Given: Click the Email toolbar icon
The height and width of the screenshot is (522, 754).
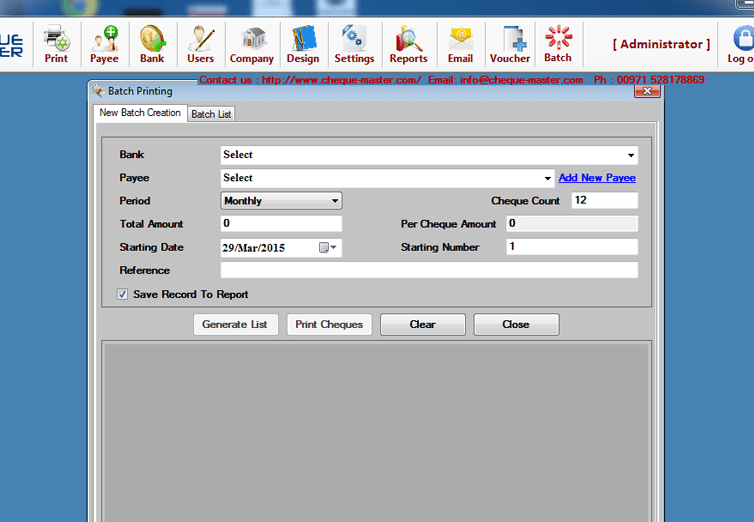Looking at the screenshot, I should click(460, 44).
